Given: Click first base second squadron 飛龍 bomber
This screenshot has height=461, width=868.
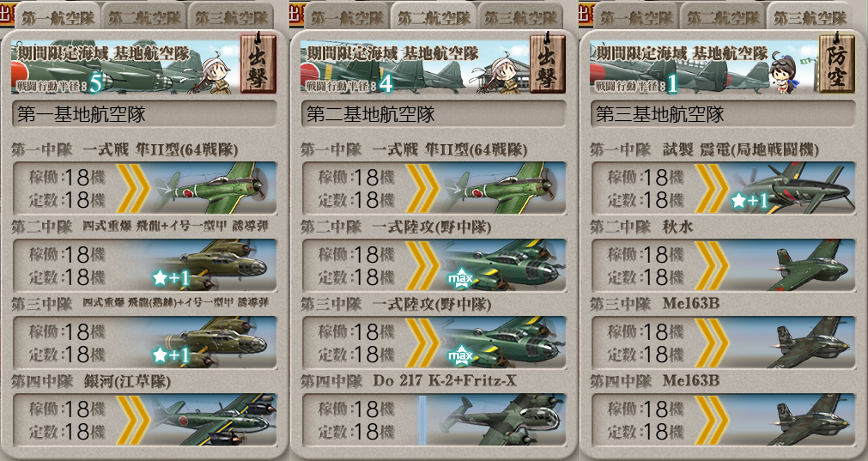Looking at the screenshot, I should pos(214,265).
